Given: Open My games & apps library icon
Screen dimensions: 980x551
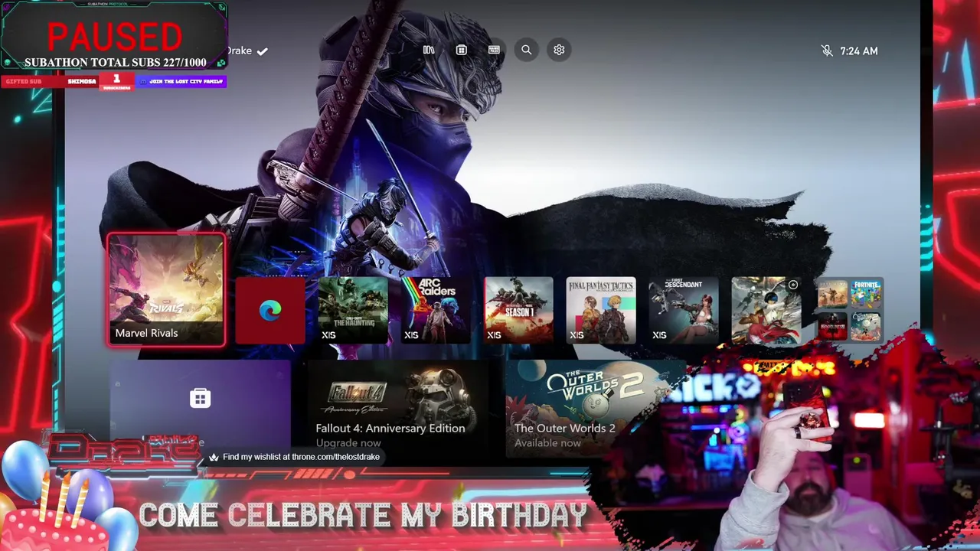Looking at the screenshot, I should 429,50.
